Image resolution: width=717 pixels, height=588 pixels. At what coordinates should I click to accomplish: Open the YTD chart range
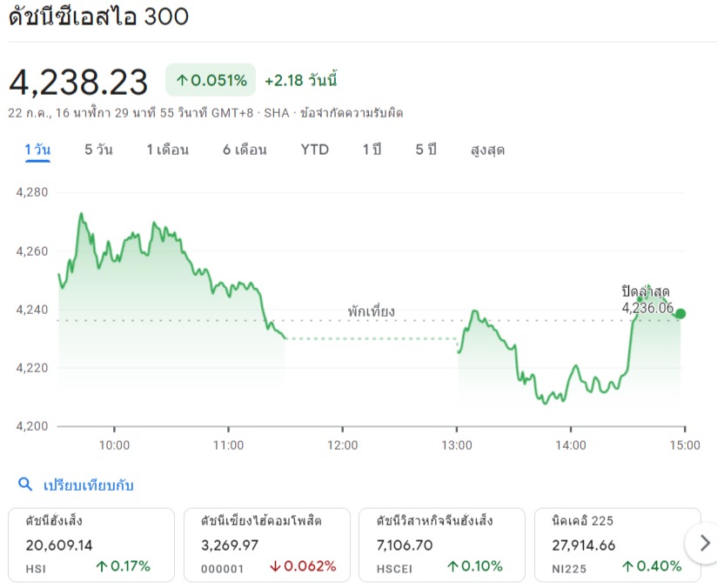(x=315, y=150)
